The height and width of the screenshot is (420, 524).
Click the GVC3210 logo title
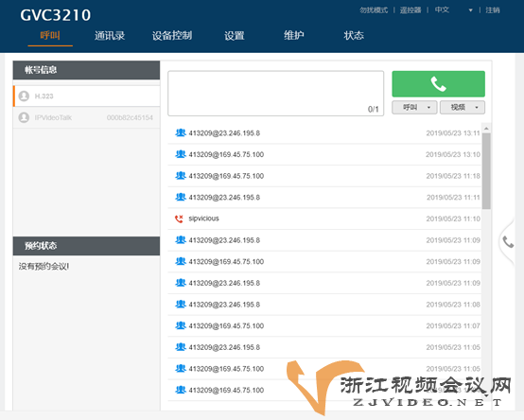pos(56,15)
